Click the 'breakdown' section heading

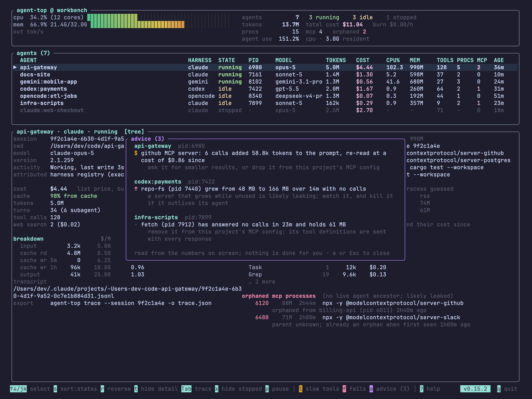point(28,239)
